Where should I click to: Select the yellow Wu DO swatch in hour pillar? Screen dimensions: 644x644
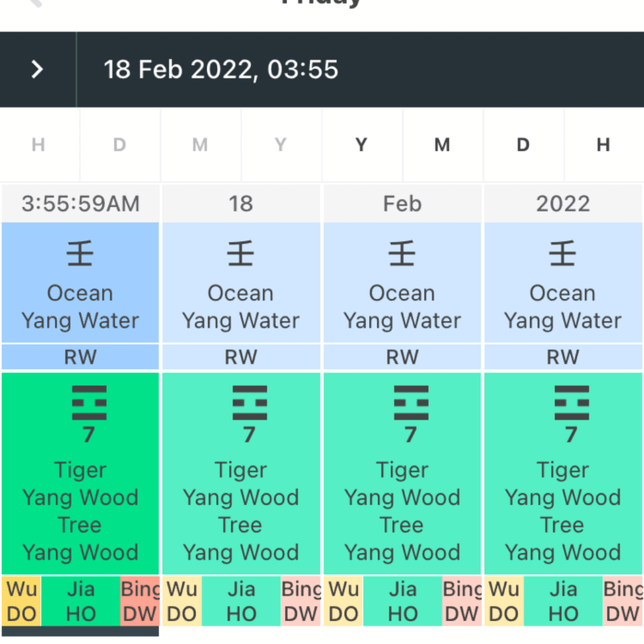(x=21, y=601)
